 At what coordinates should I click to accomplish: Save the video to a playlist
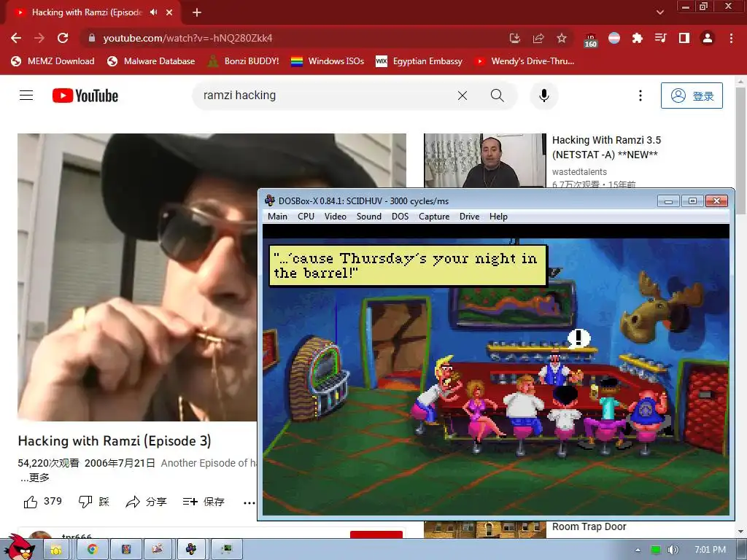coord(204,502)
